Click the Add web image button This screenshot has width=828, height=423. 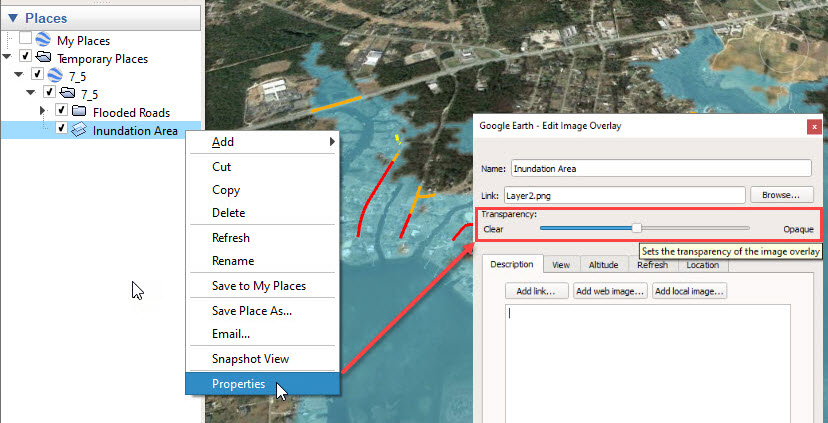coord(610,292)
